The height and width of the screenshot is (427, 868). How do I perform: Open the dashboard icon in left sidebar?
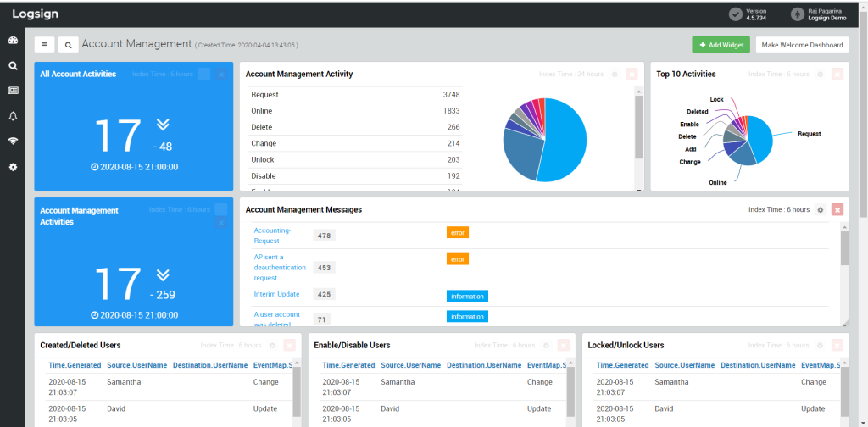(x=13, y=41)
